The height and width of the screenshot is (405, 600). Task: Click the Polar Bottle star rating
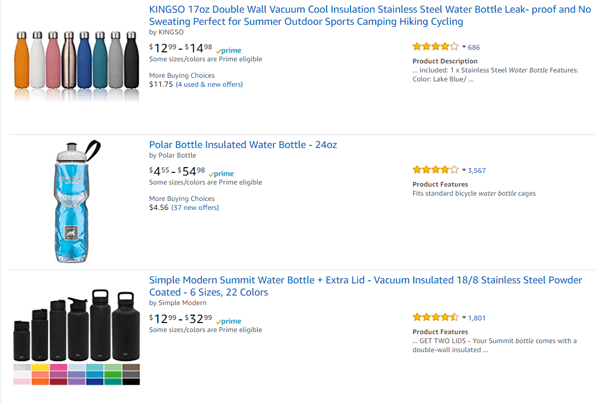click(x=435, y=170)
